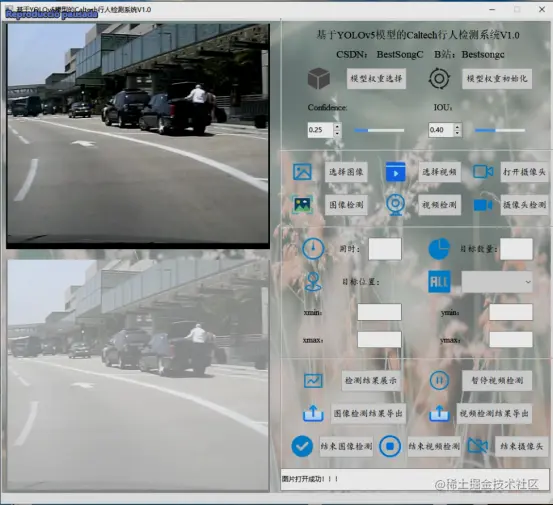553x505 pixels.
Task: Click the ymin coordinate field
Action: click(x=511, y=312)
